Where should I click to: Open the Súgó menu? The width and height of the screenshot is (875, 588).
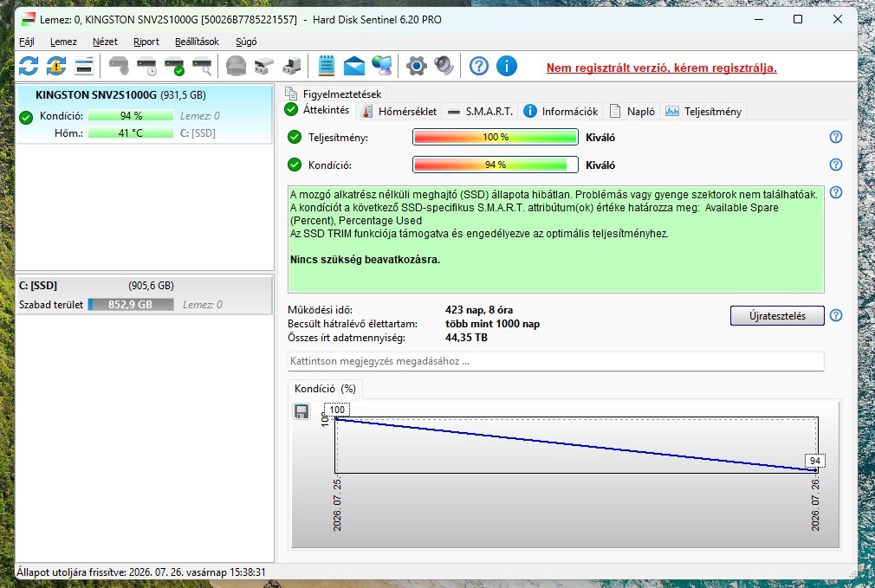pyautogui.click(x=246, y=42)
